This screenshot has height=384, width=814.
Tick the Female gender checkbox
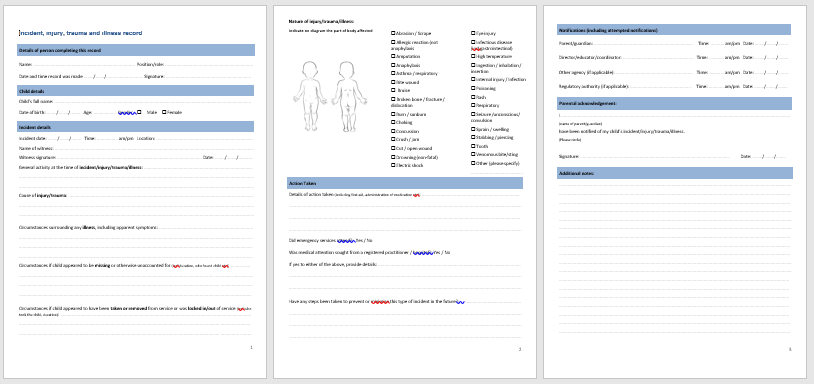coord(165,112)
